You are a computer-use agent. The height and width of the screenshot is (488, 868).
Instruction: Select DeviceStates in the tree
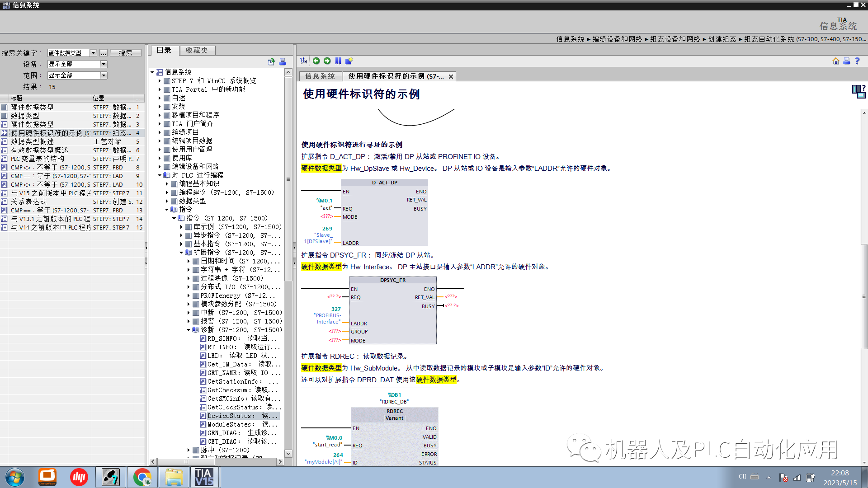click(x=239, y=416)
